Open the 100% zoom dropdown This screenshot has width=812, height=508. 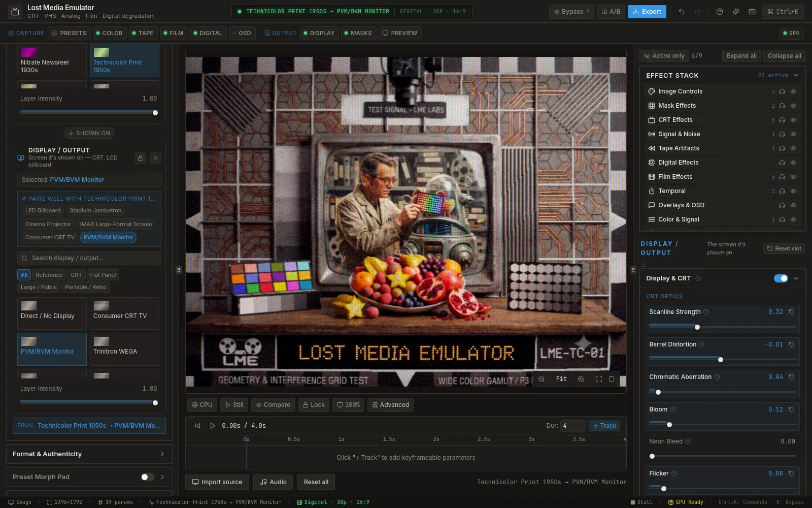tap(348, 405)
